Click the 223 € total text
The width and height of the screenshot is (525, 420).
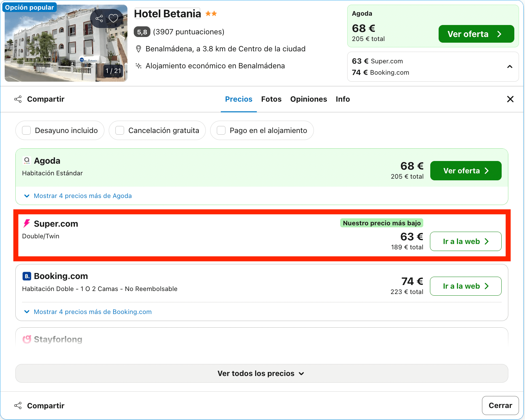(x=407, y=292)
